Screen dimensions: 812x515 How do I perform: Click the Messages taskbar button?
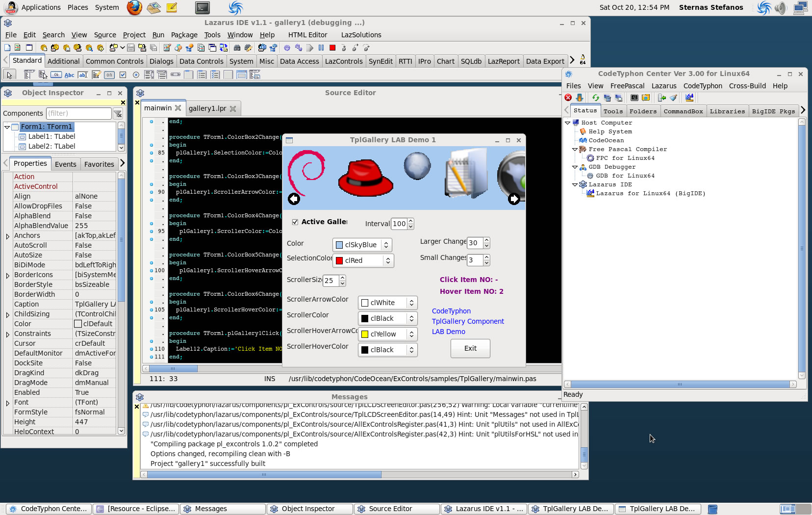[x=223, y=509]
